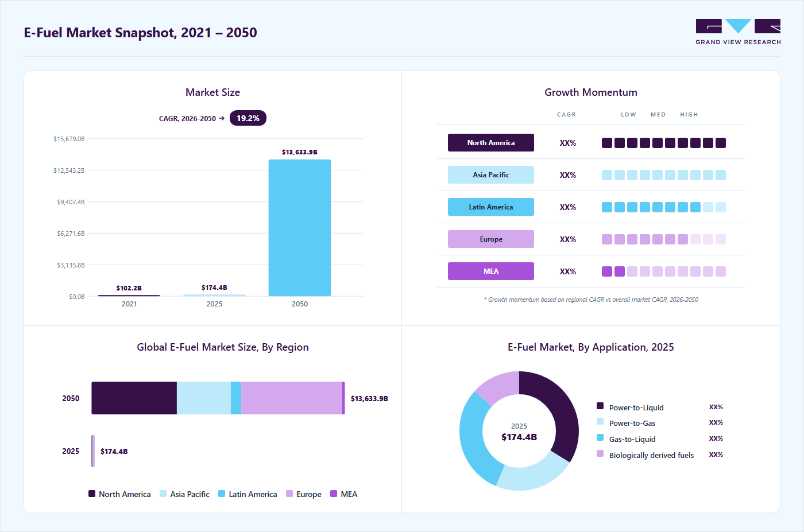Click the lavender Biologically derived fuels donut slice
This screenshot has width=804, height=532.
501,386
